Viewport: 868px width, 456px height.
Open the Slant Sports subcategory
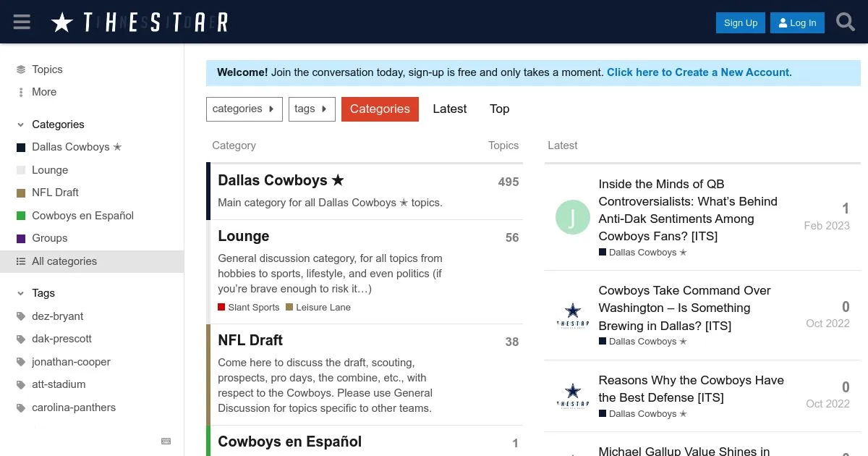249,308
